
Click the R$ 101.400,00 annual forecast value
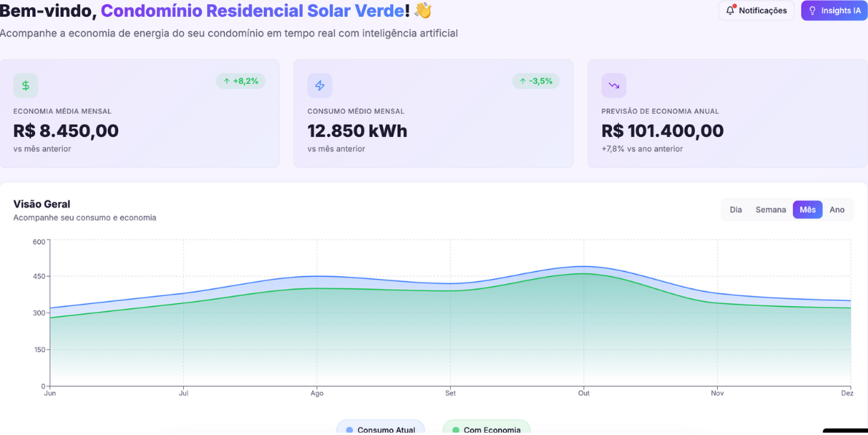(662, 131)
